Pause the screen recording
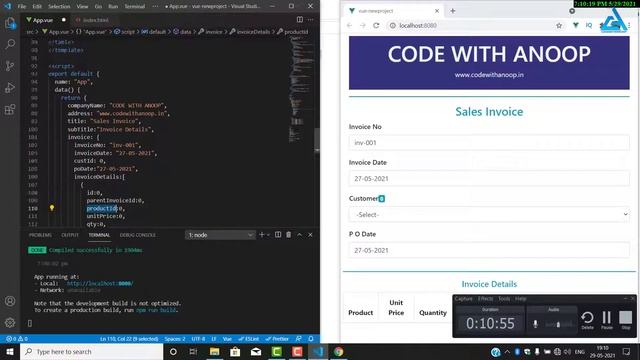The width and height of the screenshot is (640, 360). [x=607, y=320]
